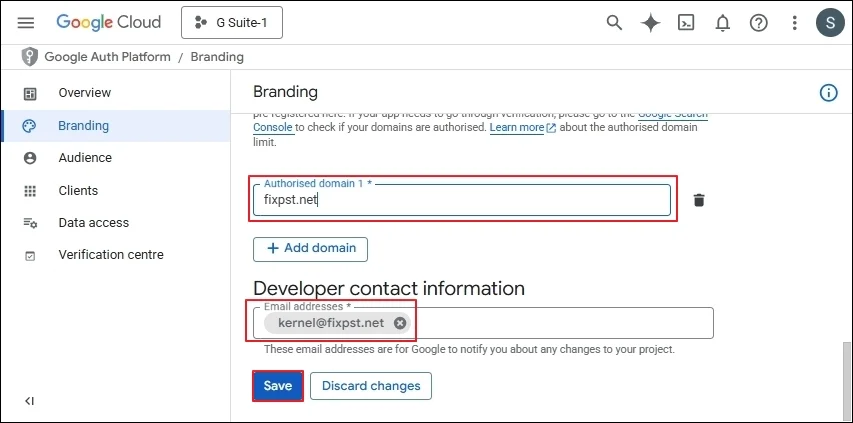Go to Google Auth Platform breadcrumb
853x423 pixels.
click(x=107, y=57)
